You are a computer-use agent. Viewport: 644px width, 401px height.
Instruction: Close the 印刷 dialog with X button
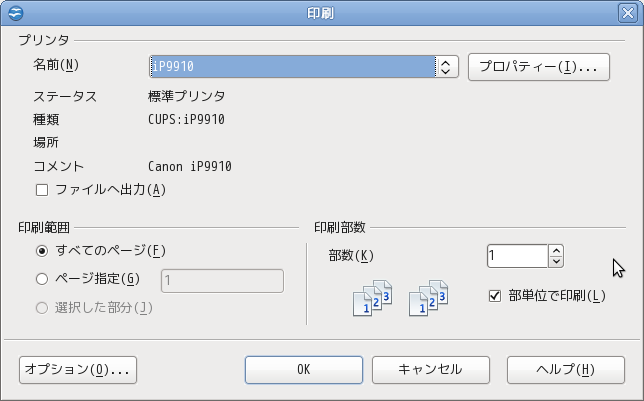click(x=628, y=13)
